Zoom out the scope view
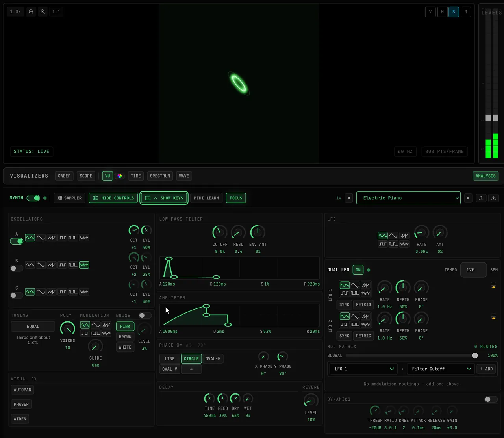This screenshot has width=504, height=438. coord(31,12)
